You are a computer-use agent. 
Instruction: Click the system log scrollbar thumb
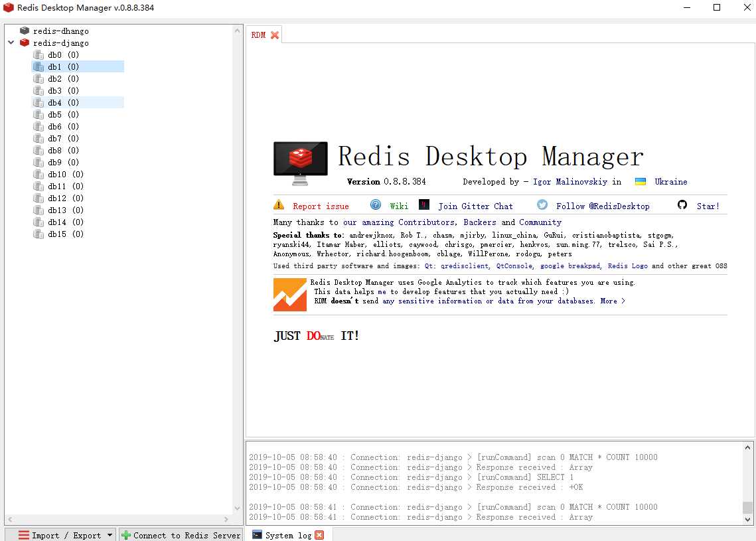[x=747, y=508]
